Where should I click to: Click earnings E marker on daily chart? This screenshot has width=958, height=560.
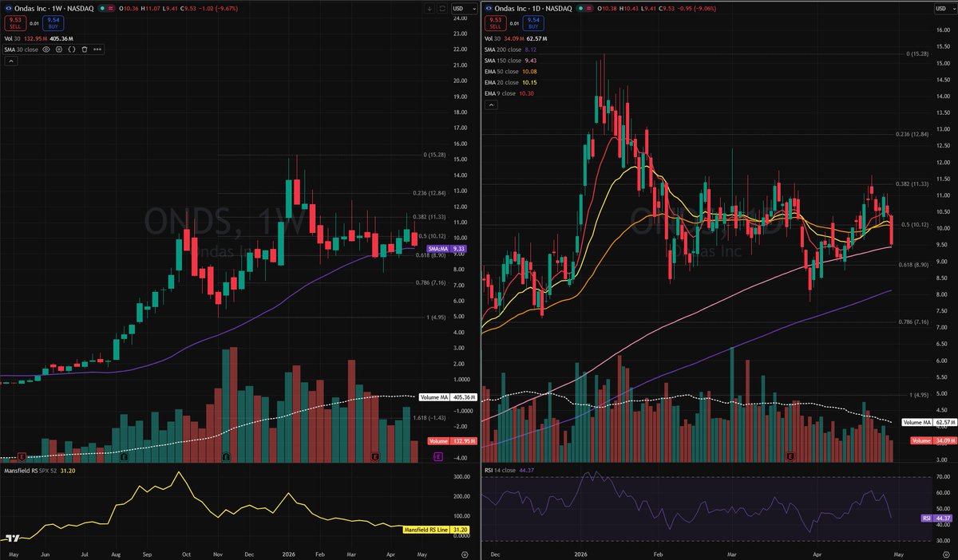point(790,456)
